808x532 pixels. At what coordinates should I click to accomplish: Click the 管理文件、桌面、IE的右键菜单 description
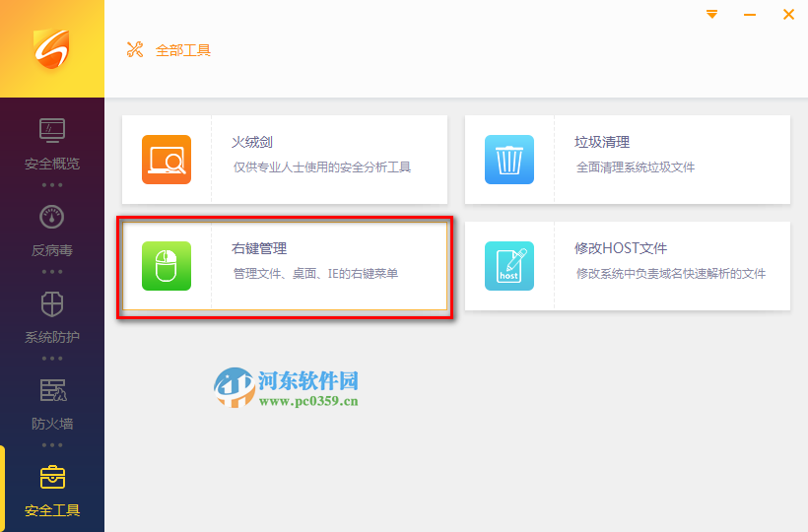click(x=315, y=274)
